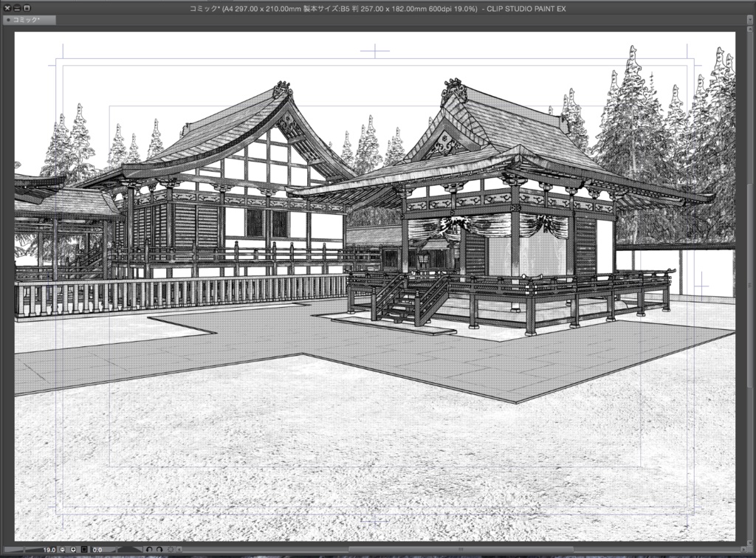756x558 pixels.
Task: Reset view with the fit-to-screen square icon
Action: point(83,551)
